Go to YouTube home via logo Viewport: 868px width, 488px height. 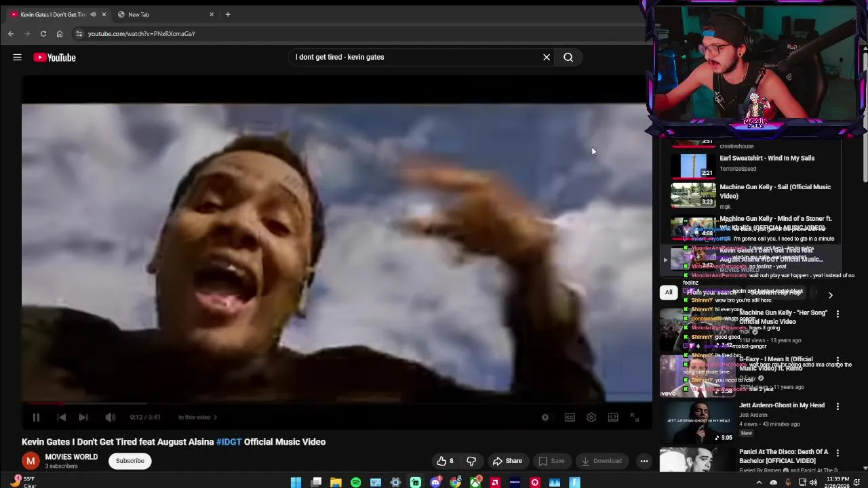point(55,58)
